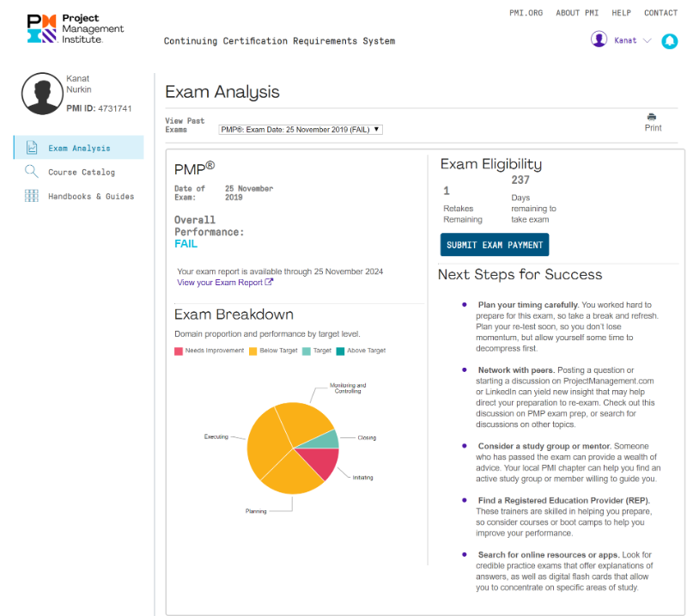The width and height of the screenshot is (687, 616).
Task: Click the FAIL overall performance text
Action: pos(185,244)
